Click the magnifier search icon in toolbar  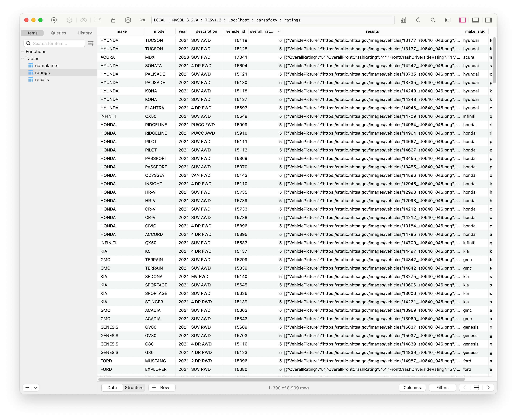click(433, 20)
